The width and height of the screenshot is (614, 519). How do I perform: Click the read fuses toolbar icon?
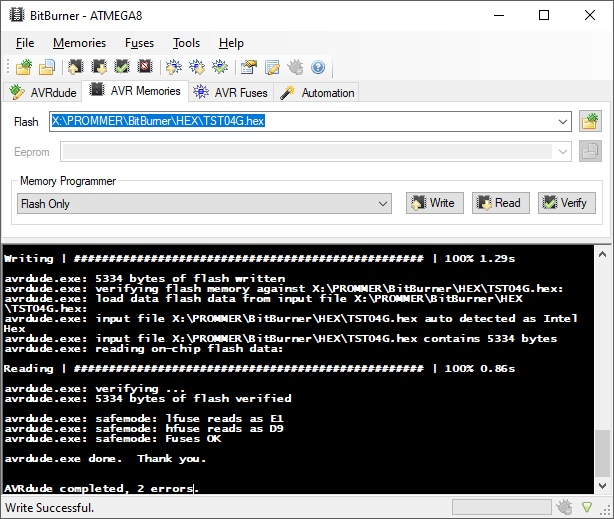197,67
